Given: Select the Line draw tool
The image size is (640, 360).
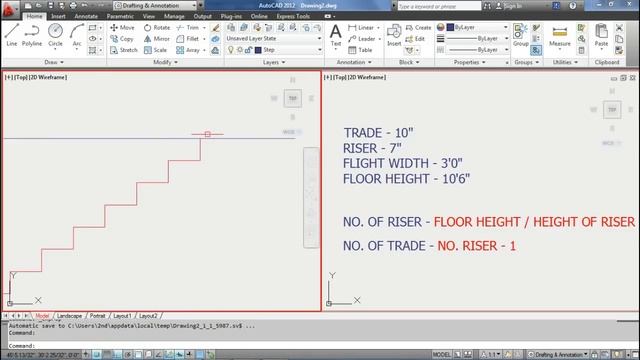Looking at the screenshot, I should [x=11, y=35].
